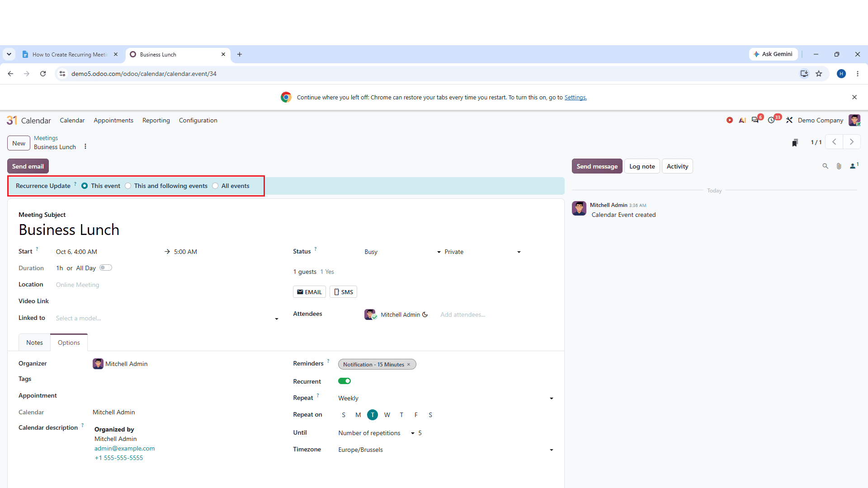Switch to the Notes tab
868x488 pixels.
point(34,343)
